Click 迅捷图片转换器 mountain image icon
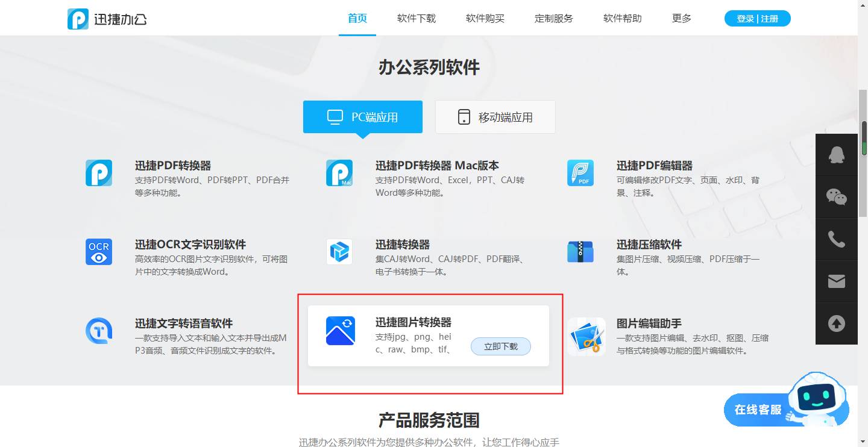This screenshot has height=447, width=868. pos(341,331)
